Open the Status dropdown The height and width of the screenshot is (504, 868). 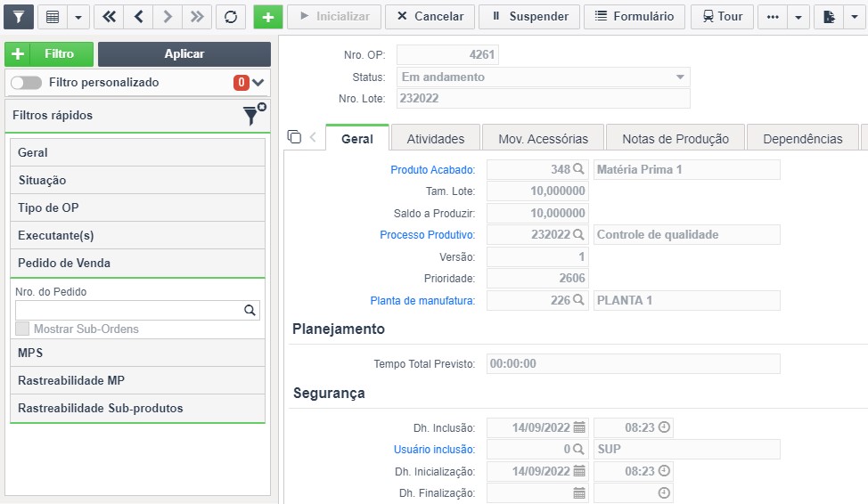click(x=543, y=77)
